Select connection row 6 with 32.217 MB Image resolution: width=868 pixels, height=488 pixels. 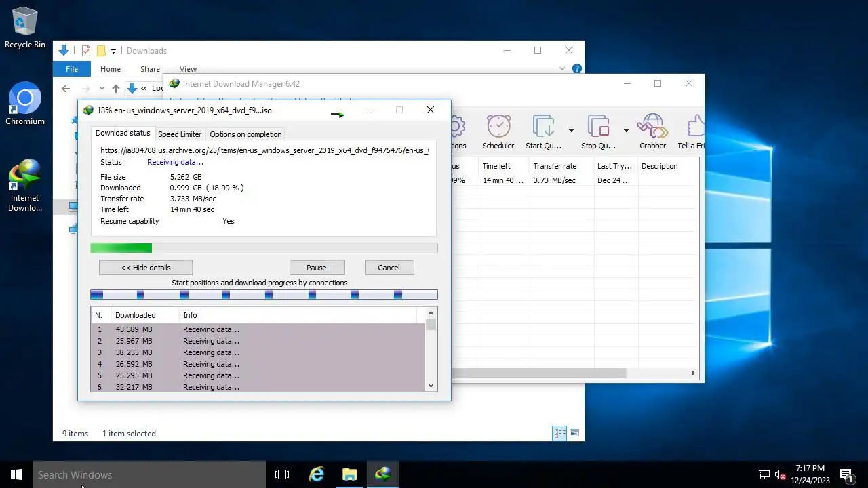(x=258, y=386)
